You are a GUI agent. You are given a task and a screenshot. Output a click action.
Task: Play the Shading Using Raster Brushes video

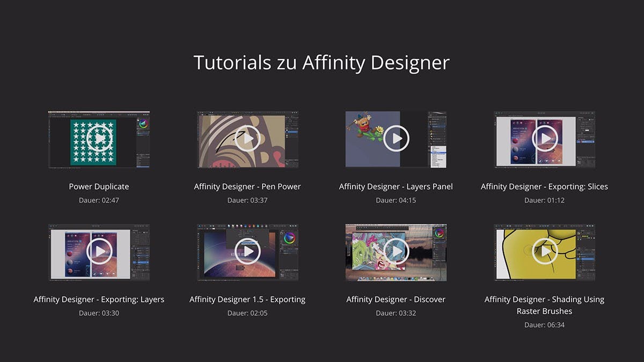[545, 251]
